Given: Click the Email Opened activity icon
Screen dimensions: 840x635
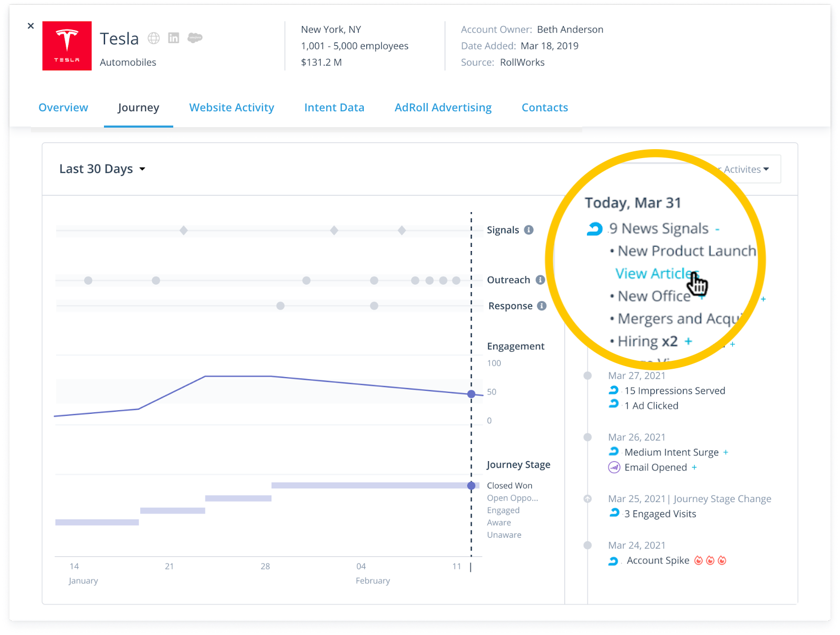Looking at the screenshot, I should tap(614, 467).
